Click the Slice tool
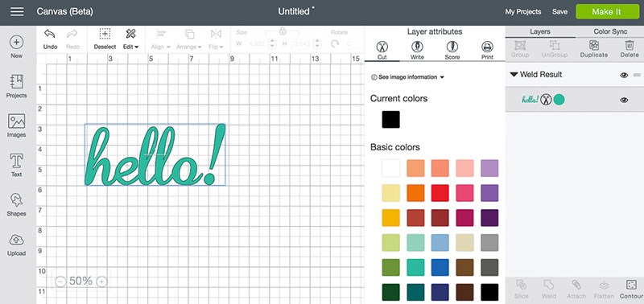The width and height of the screenshot is (644, 304). [521, 290]
